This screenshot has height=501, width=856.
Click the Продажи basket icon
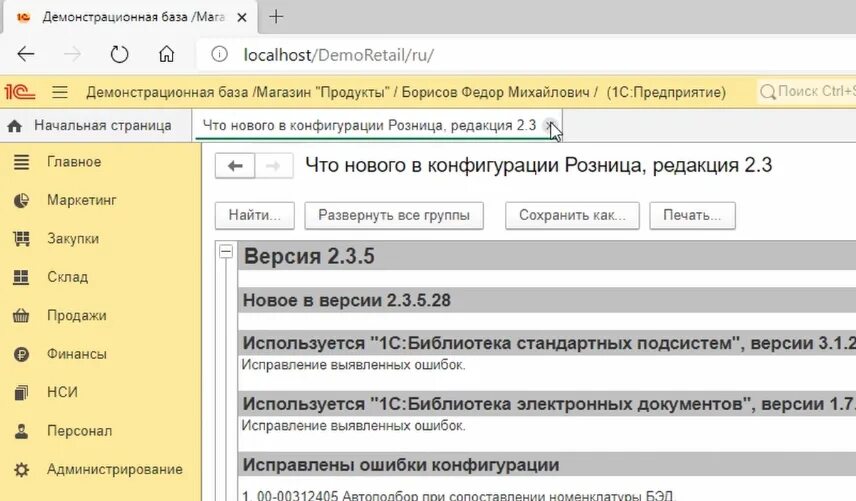21,315
